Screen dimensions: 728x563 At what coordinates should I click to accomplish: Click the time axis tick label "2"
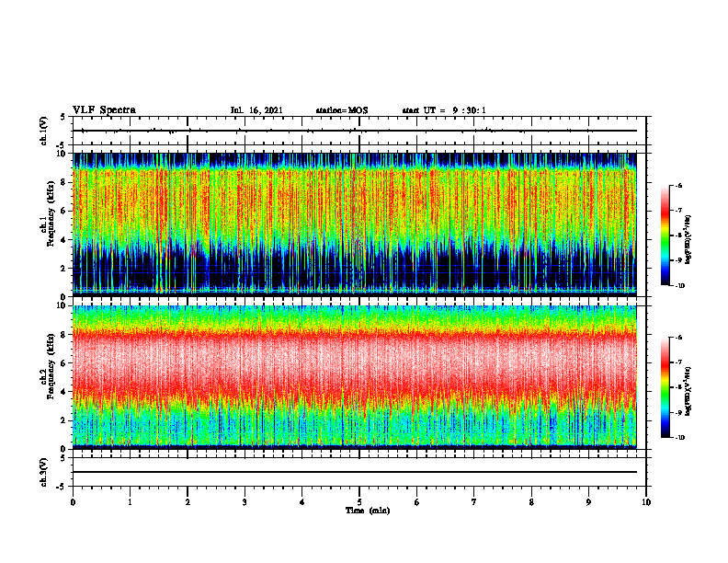pyautogui.click(x=188, y=502)
